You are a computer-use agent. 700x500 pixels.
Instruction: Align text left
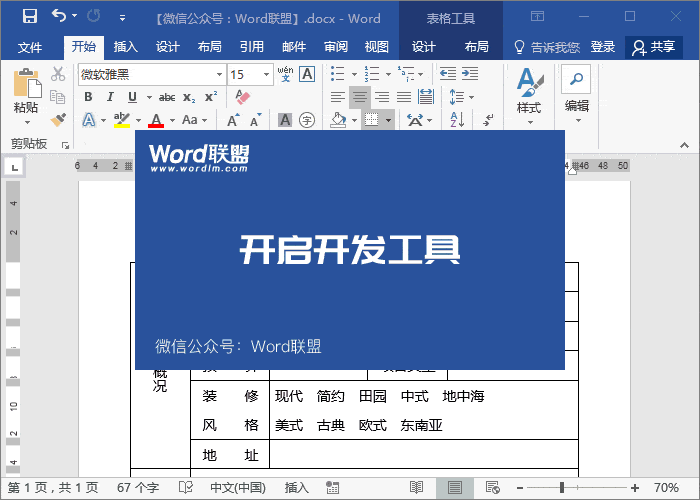click(x=338, y=97)
